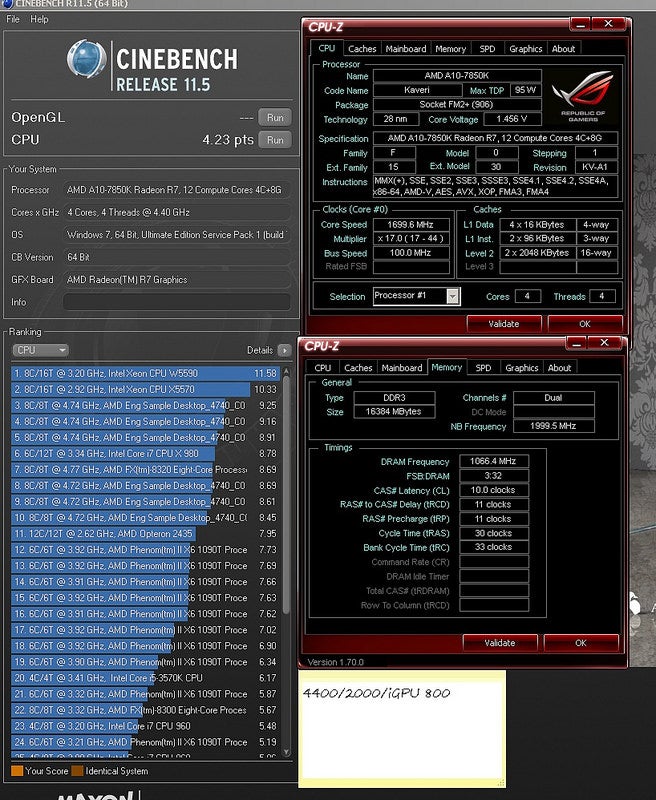Open the CPU ranking type dropdown
This screenshot has height=800, width=656.
click(x=40, y=351)
